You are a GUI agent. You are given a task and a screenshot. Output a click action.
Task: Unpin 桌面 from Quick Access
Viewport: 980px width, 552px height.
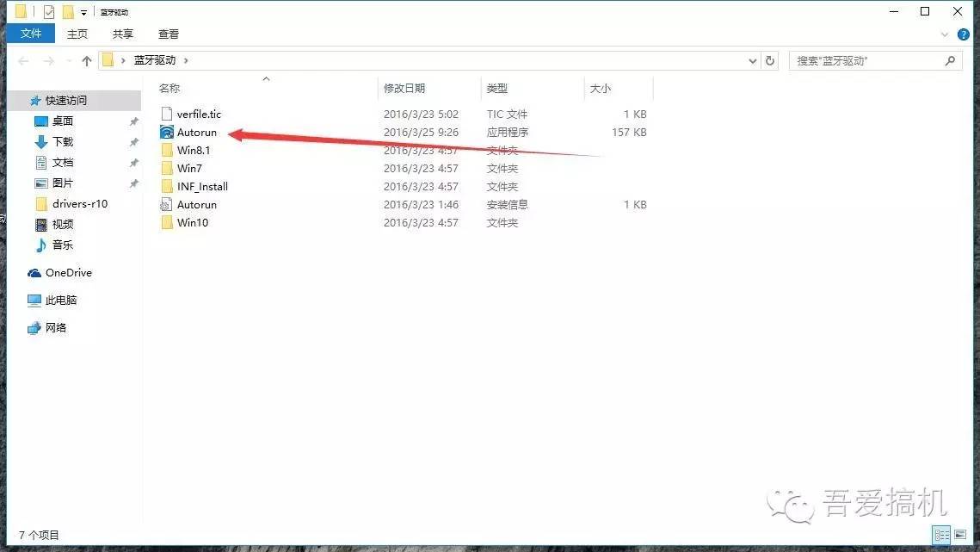click(x=135, y=121)
